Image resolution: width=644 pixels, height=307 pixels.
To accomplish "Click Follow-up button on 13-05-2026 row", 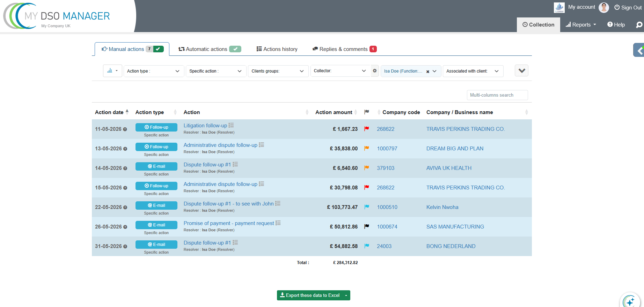I will [x=156, y=147].
